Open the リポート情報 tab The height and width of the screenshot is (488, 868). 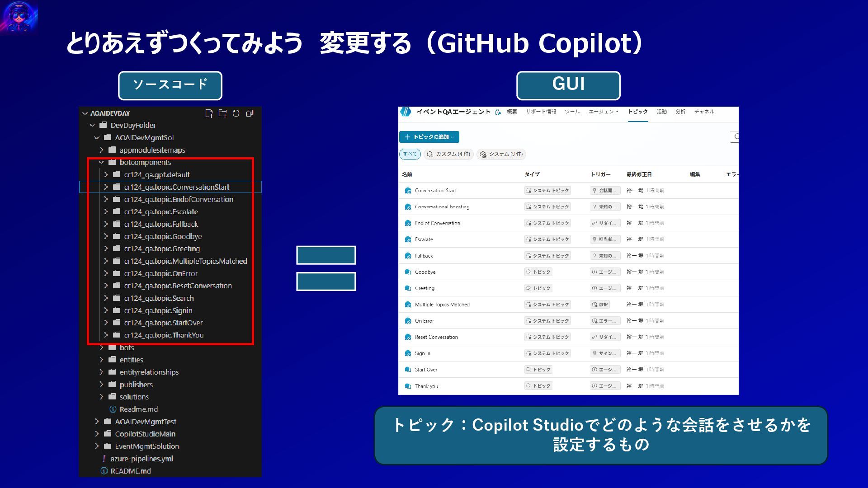tap(541, 112)
